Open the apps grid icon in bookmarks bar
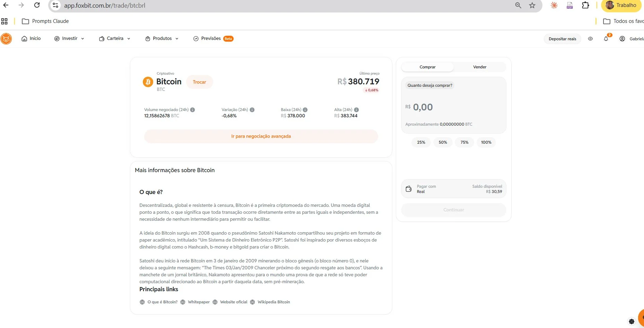The image size is (644, 328). pos(5,21)
